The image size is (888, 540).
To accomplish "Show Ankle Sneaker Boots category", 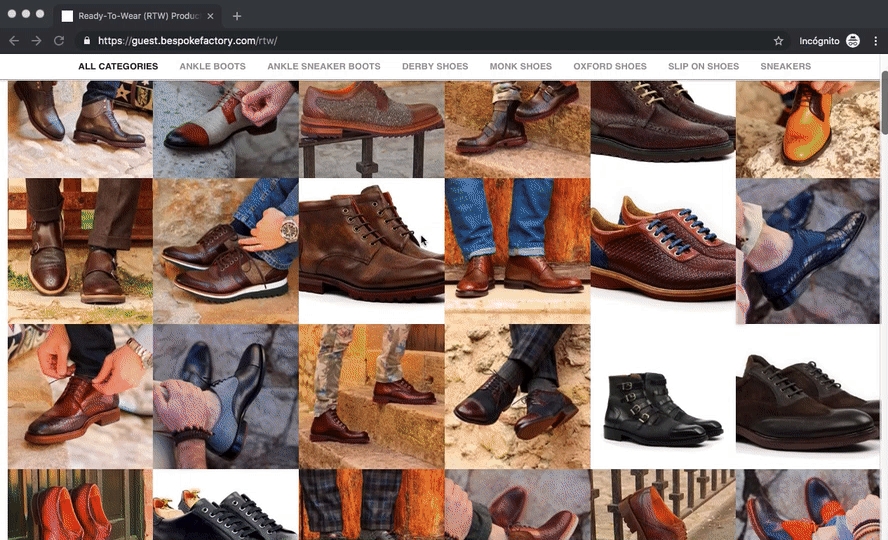I will click(323, 67).
